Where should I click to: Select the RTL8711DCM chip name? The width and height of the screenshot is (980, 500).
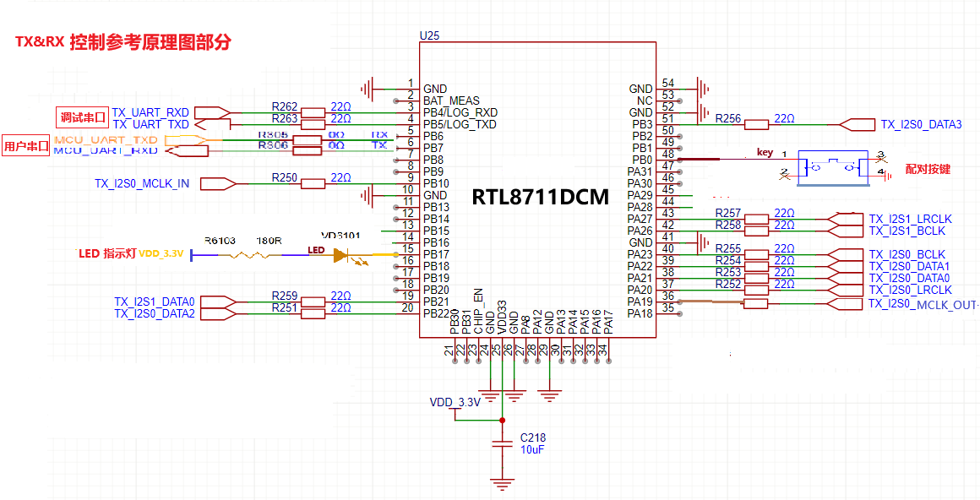541,198
